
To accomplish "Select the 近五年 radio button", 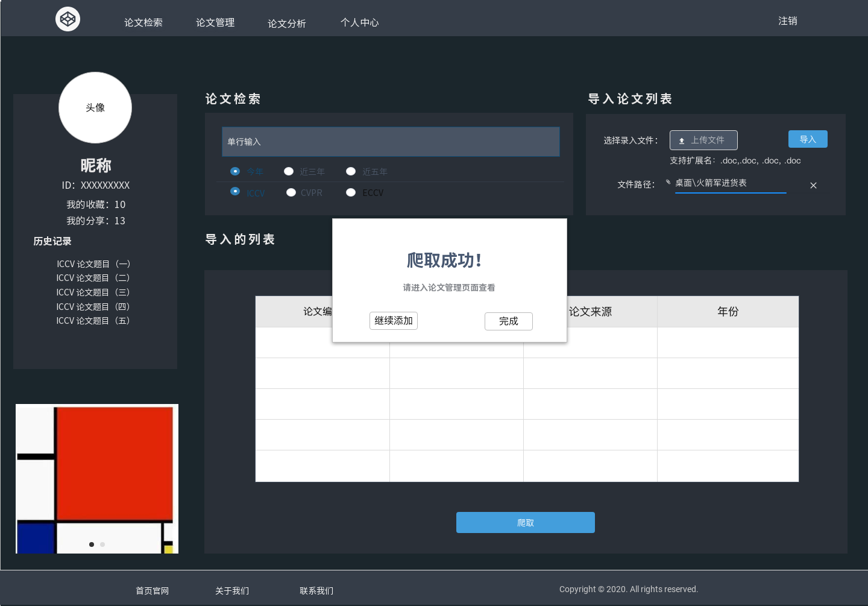I will click(x=351, y=171).
